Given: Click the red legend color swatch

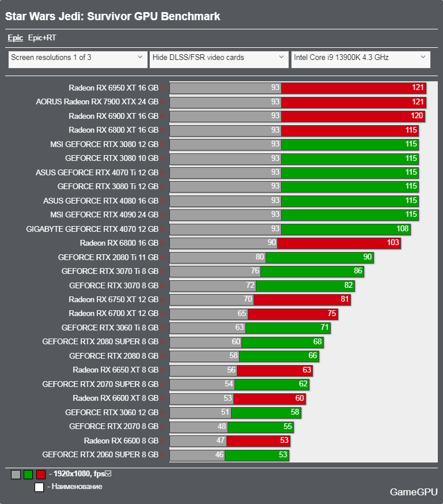Looking at the screenshot, I should [41, 475].
